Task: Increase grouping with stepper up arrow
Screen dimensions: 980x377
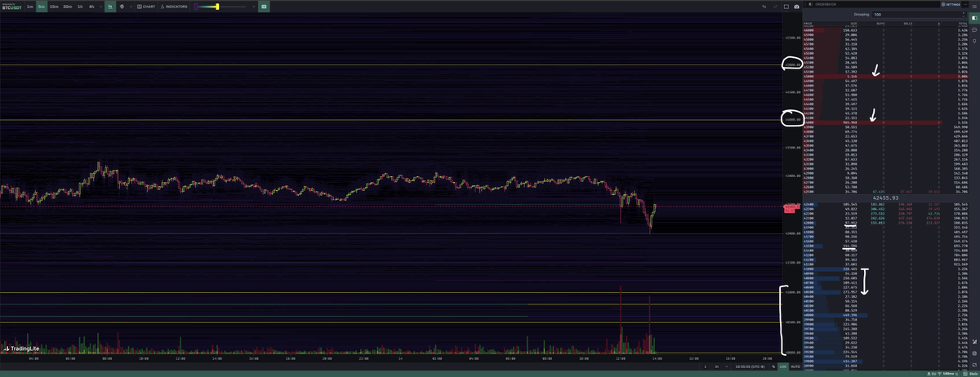Action: (963, 13)
